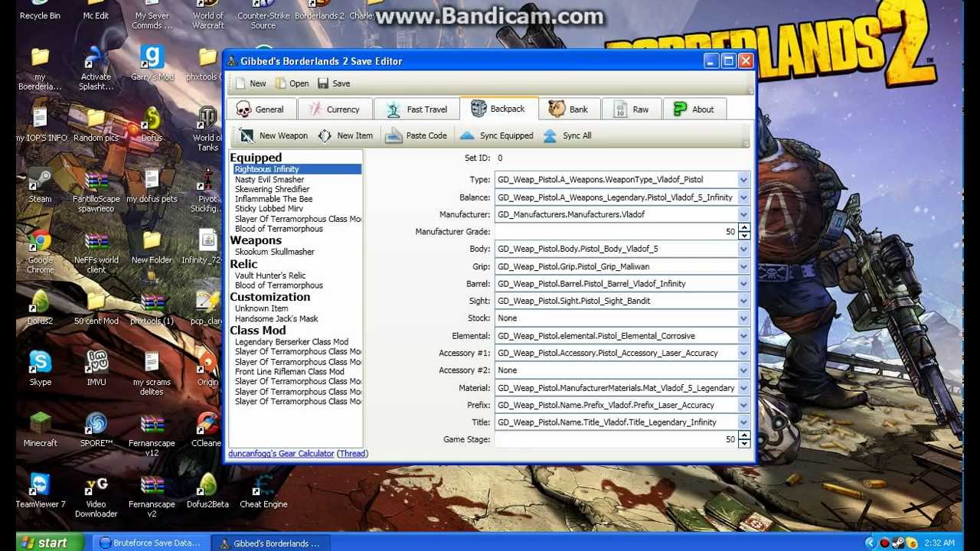This screenshot has width=980, height=551.
Task: Select the Mc Edit desktop icon
Action: 96,11
